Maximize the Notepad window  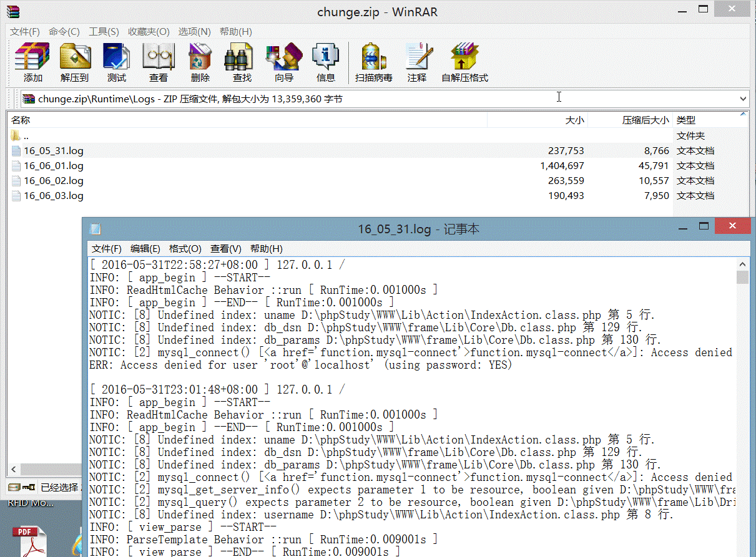point(704,226)
